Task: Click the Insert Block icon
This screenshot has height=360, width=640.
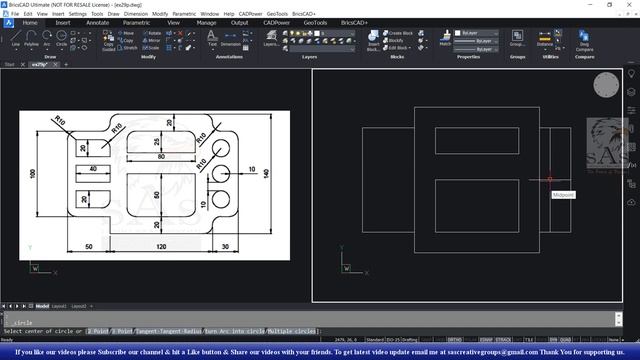Action: (x=373, y=40)
